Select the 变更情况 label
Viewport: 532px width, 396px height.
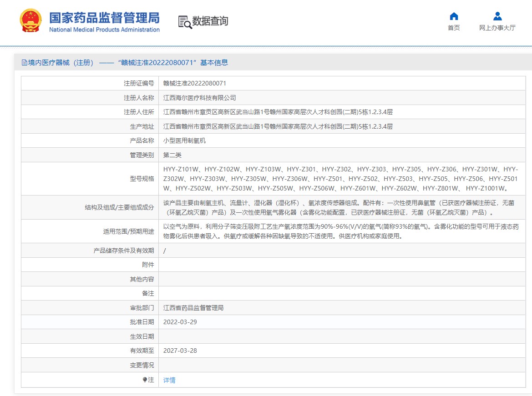coord(142,365)
